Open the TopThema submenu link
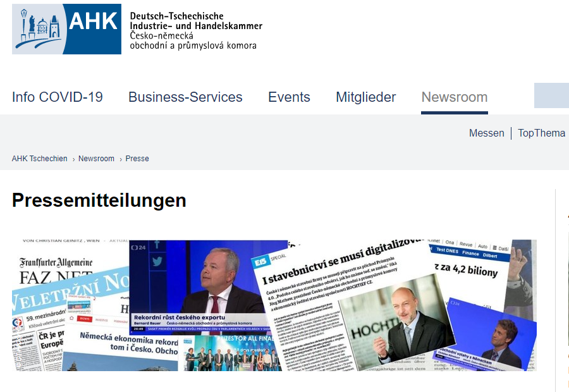This screenshot has width=569, height=392. coord(541,133)
